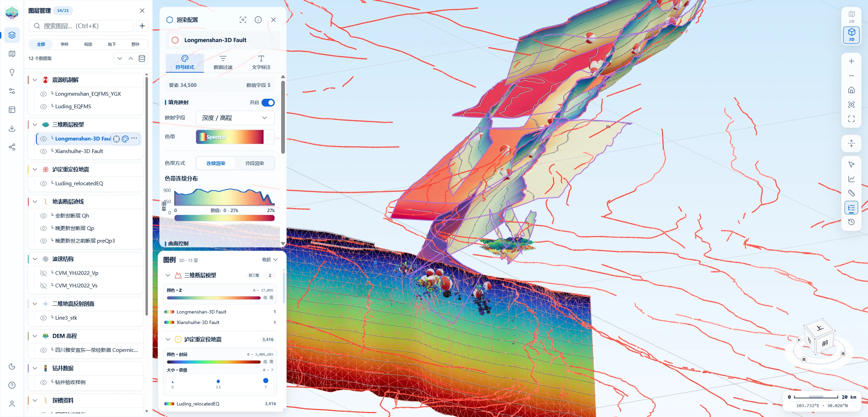Collapse the legend with 收起
868x417 pixels.
pyautogui.click(x=270, y=260)
